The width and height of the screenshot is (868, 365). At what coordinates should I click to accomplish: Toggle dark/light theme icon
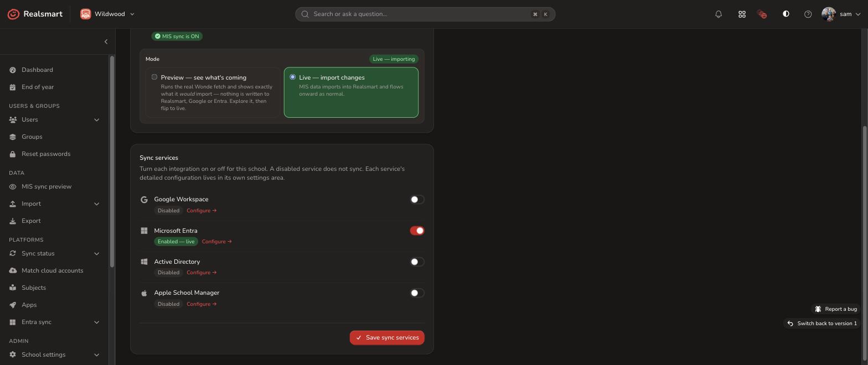point(786,14)
